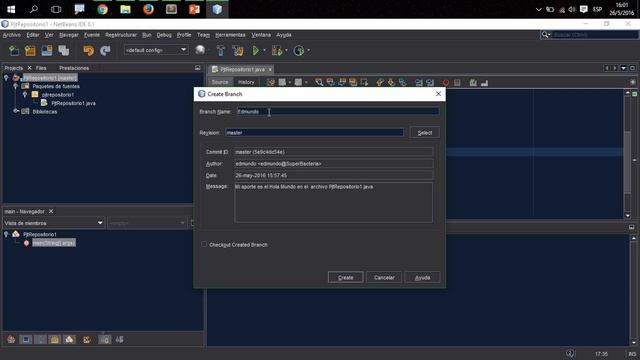640x360 pixels.
Task: Show the editor documents list dropdown
Action: click(x=623, y=68)
